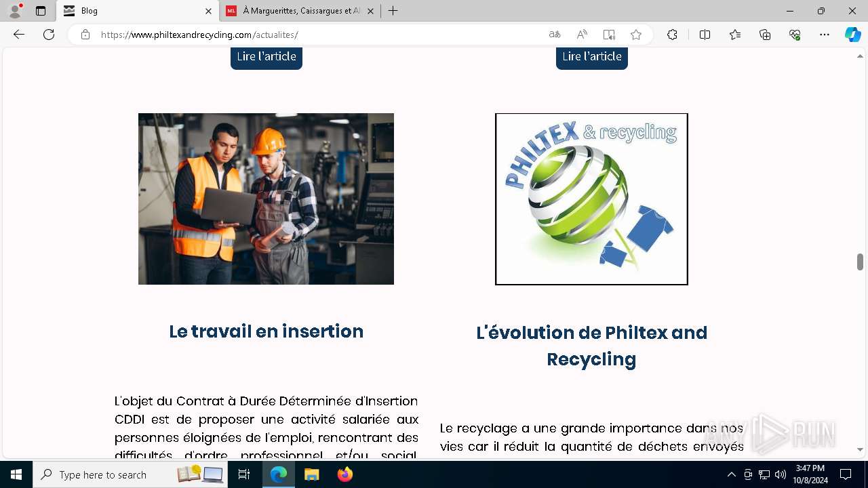Viewport: 868px width, 488px height.
Task: Select 'Le travail en insertion' heading
Action: click(x=267, y=331)
